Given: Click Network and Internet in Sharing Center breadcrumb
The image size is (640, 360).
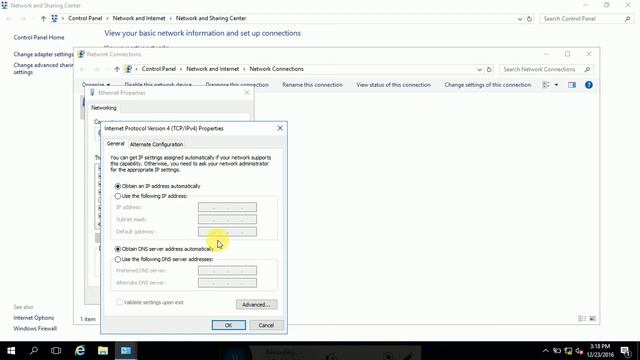Looking at the screenshot, I should click(x=139, y=18).
